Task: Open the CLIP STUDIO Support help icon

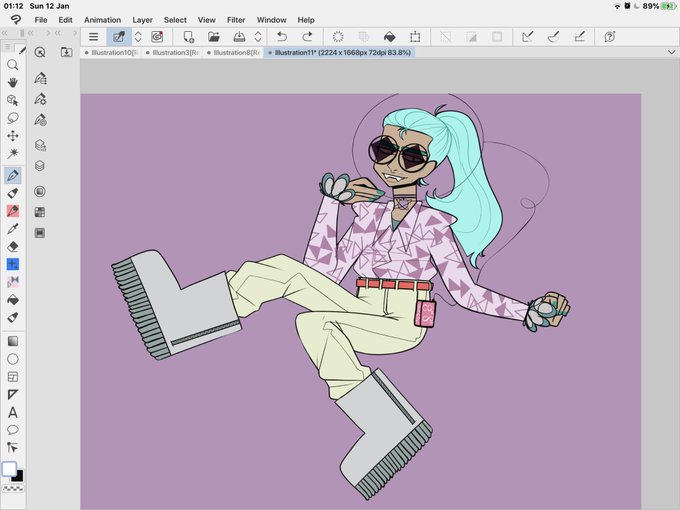Action: 610,37
